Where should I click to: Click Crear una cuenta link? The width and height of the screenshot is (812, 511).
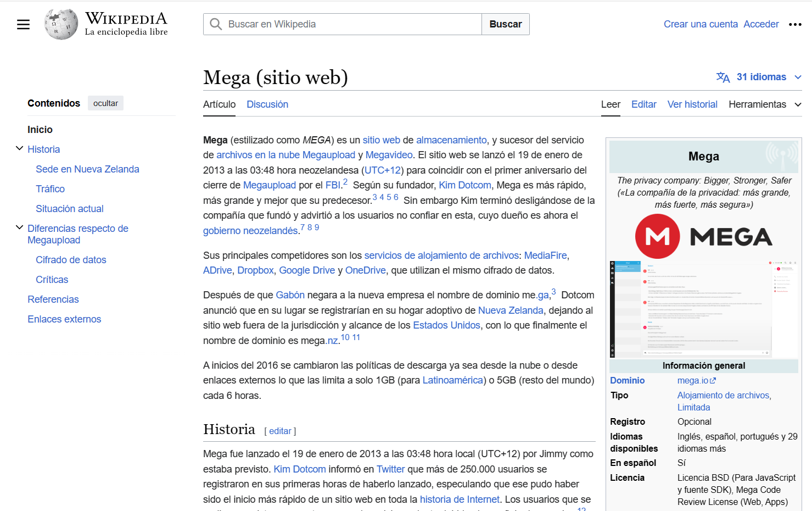[701, 24]
